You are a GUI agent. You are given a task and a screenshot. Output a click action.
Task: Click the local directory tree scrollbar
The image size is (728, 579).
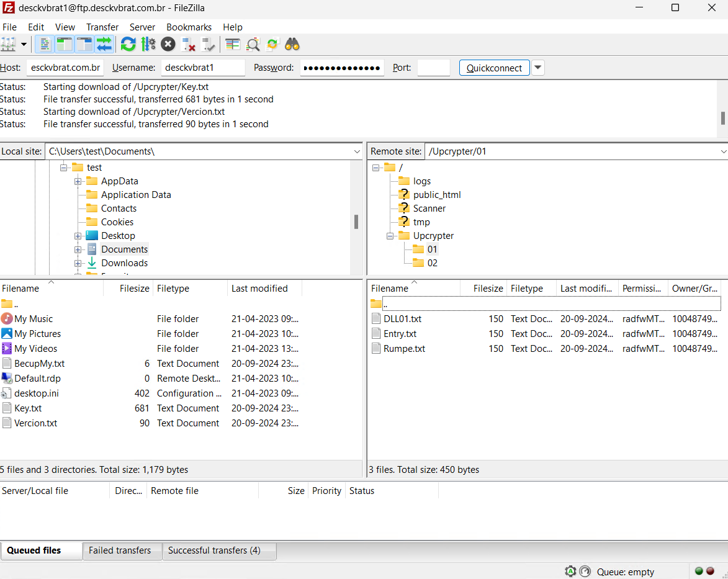356,222
